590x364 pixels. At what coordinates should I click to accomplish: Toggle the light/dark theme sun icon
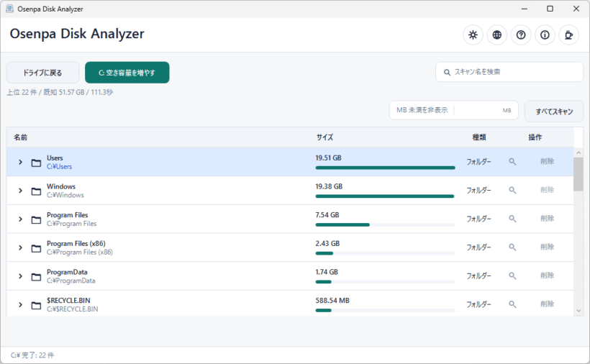point(473,35)
